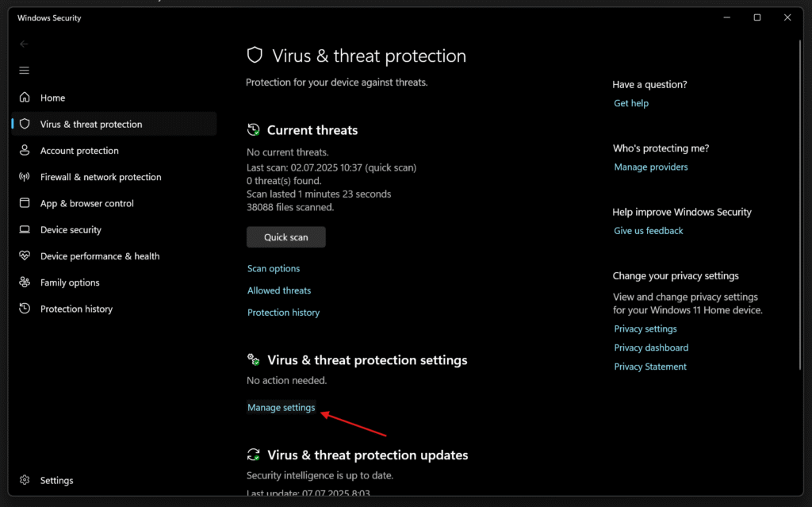This screenshot has height=507, width=812.
Task: Click Device performance & health heart icon
Action: click(x=25, y=256)
